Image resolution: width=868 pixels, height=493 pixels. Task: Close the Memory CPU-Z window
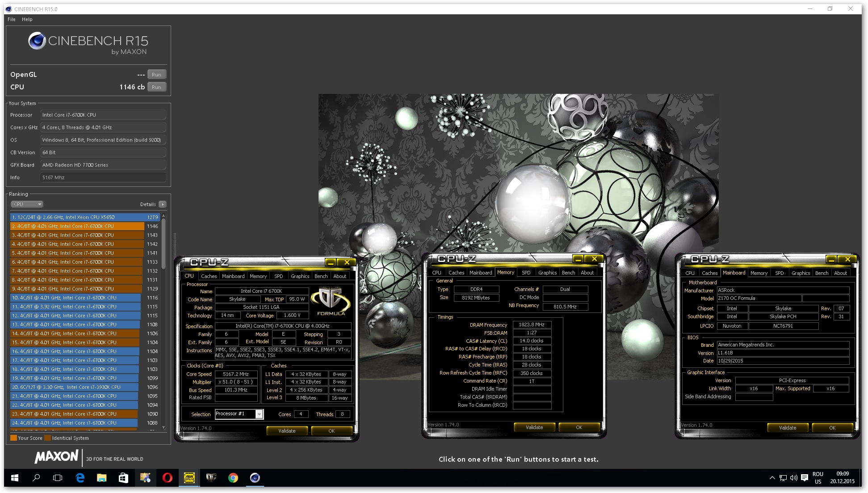pos(594,259)
